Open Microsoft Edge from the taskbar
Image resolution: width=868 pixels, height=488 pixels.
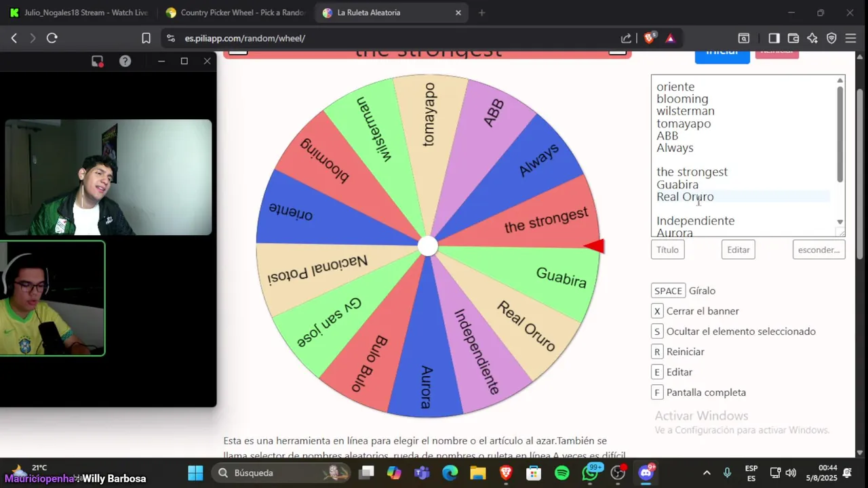click(450, 472)
